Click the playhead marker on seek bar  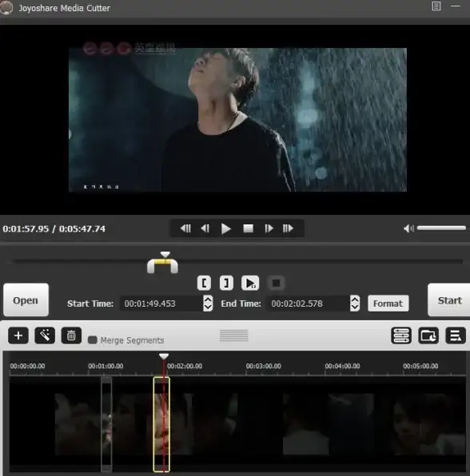coord(165,255)
